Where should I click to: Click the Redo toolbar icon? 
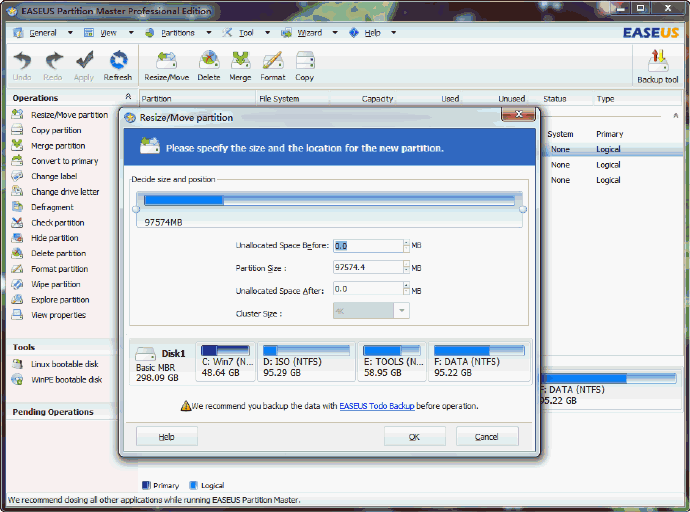coord(53,66)
